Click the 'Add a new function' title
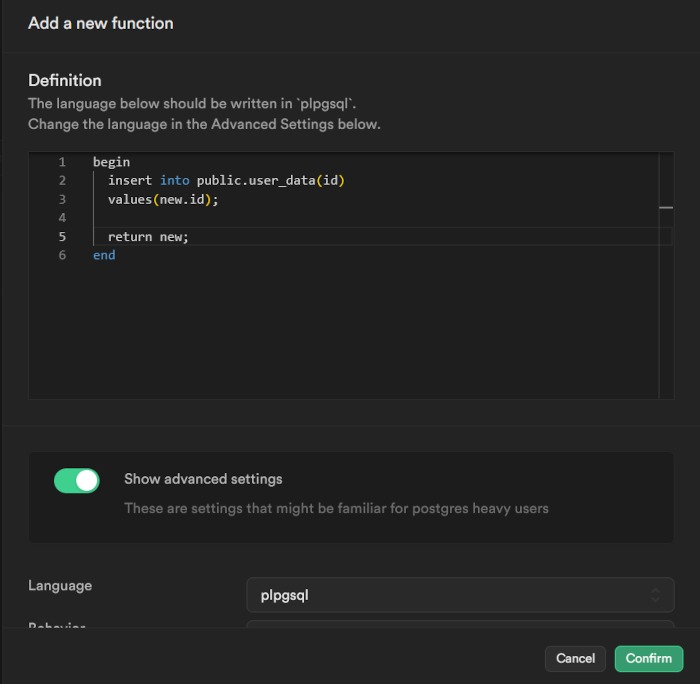 click(x=101, y=23)
